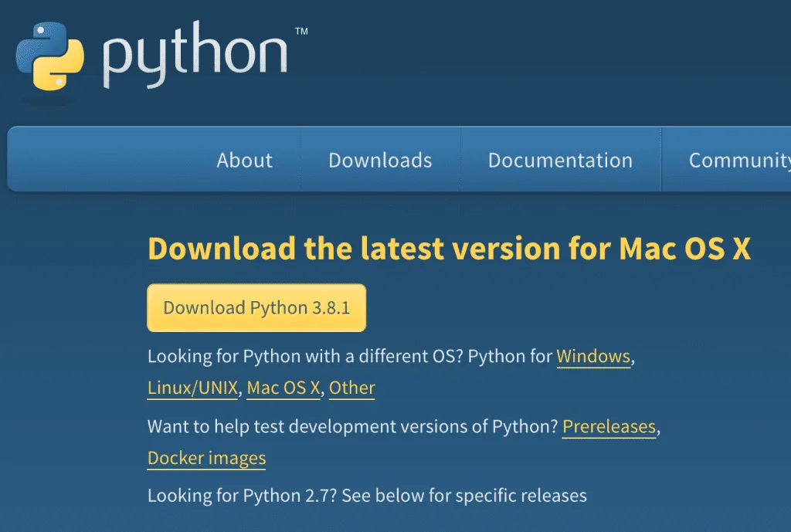791x532 pixels.
Task: Open the Windows downloads link
Action: 593,356
